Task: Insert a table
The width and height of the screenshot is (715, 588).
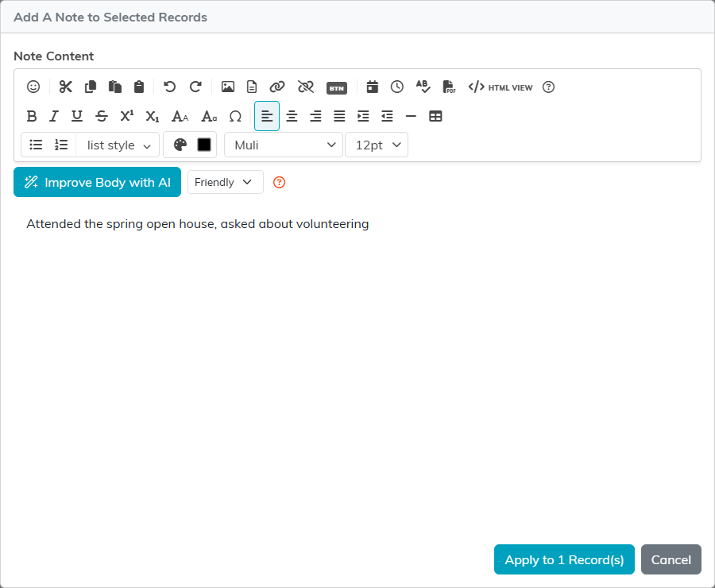Action: coord(435,116)
